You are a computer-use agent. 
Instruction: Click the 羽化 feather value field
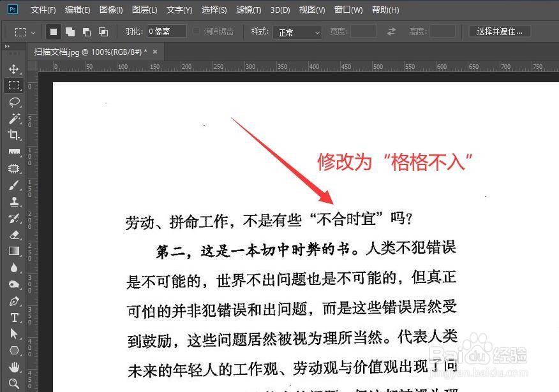(x=167, y=32)
